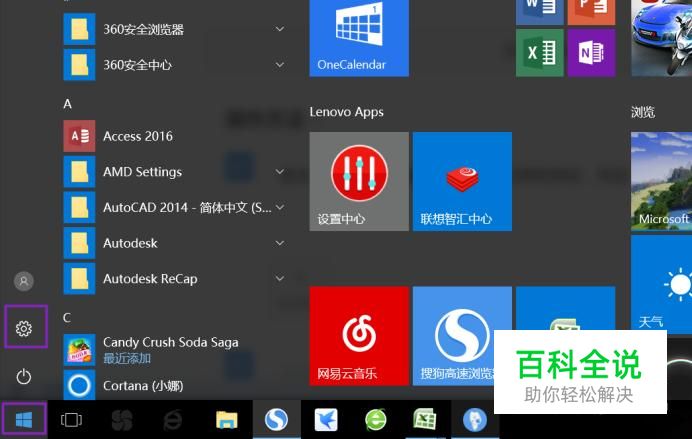692x439 pixels.
Task: Expand the AutoCAD 2014 folder chevron
Action: (280, 207)
